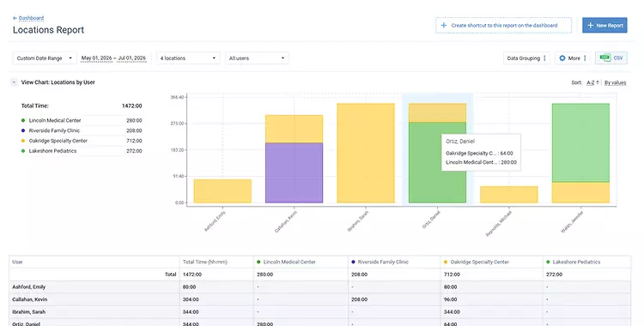The image size is (644, 326).
Task: Click Riverside Family Clinic purple legend dot
Action: (x=23, y=130)
